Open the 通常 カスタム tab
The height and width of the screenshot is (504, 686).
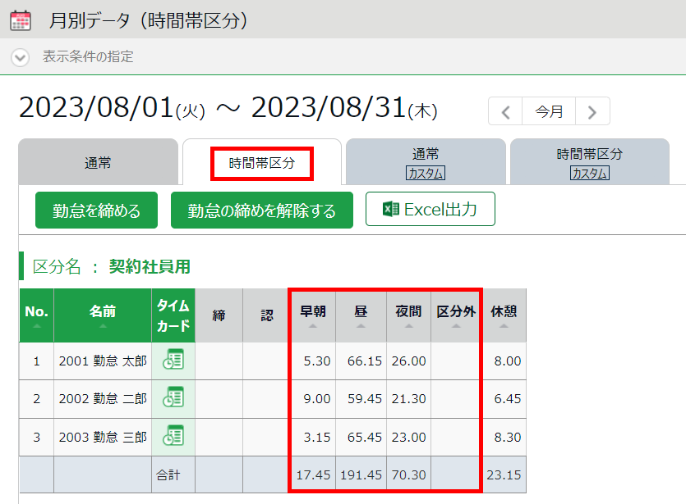pyautogui.click(x=425, y=162)
